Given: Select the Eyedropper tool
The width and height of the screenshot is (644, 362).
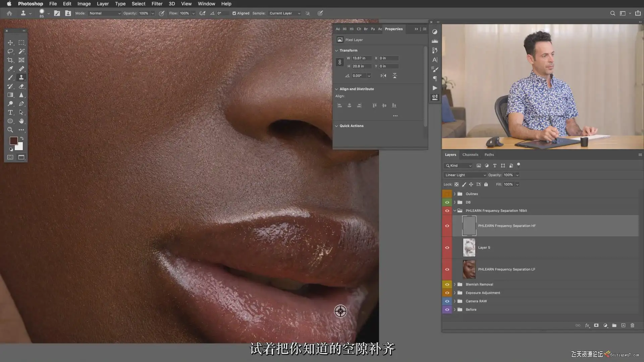Looking at the screenshot, I should pos(10,69).
